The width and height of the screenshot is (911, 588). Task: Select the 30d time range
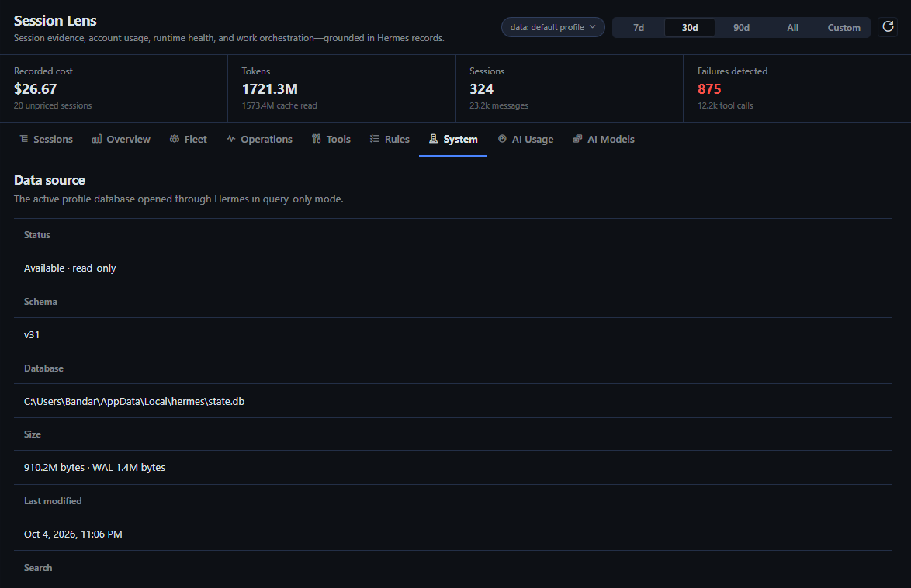point(690,28)
